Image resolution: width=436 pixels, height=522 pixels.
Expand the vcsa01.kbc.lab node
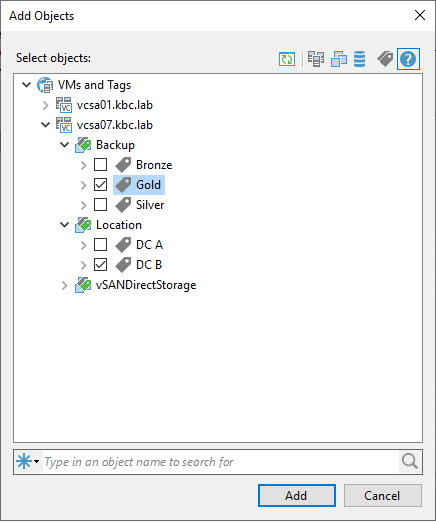tap(45, 105)
